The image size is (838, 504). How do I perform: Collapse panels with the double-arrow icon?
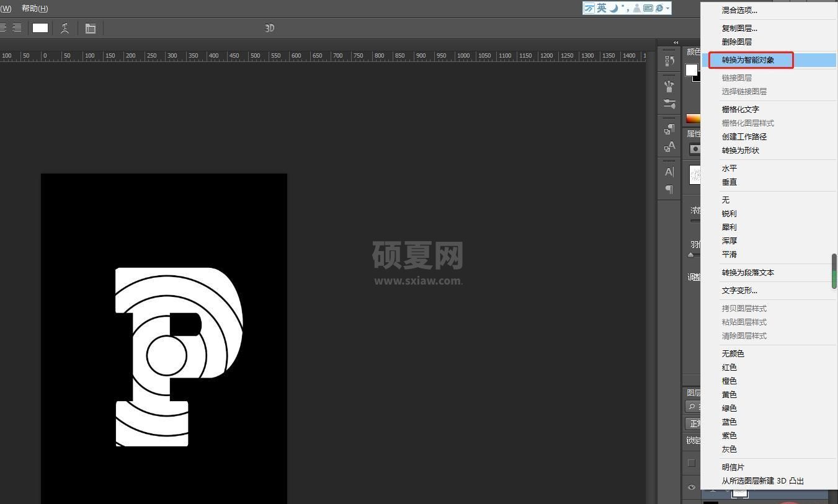tap(675, 43)
